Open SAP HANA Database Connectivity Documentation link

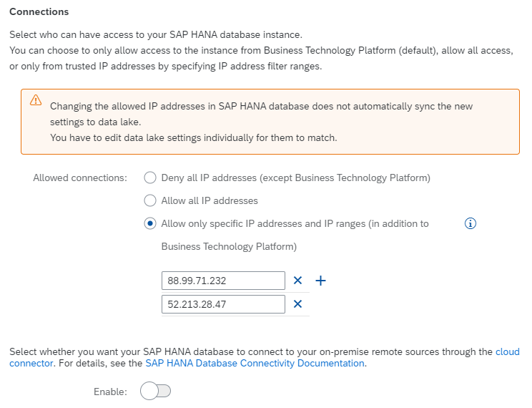(255, 363)
